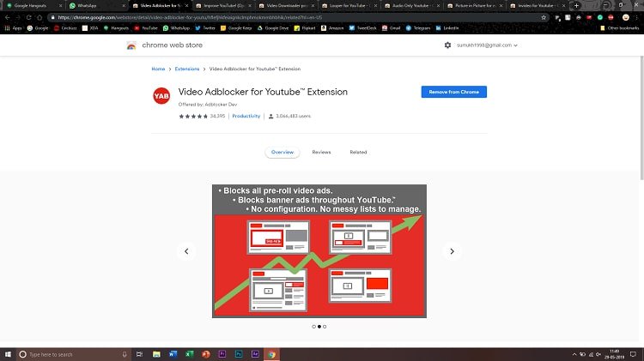Close the Video Adblocker tab
The width and height of the screenshot is (644, 361).
[x=187, y=6]
